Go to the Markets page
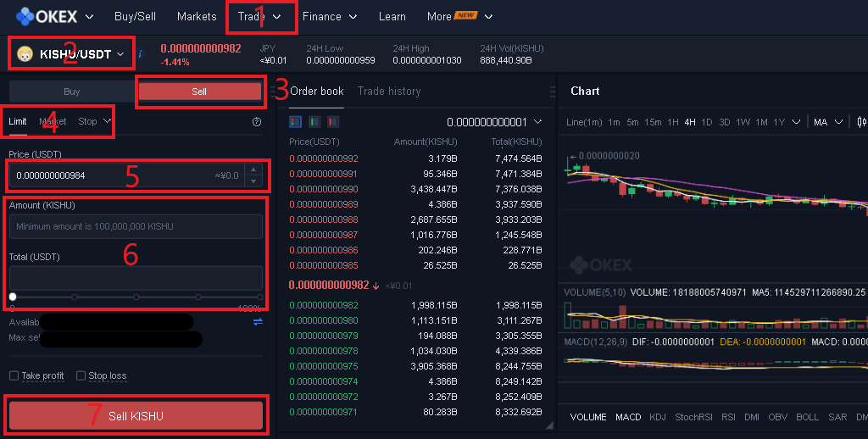868x439 pixels. pyautogui.click(x=197, y=17)
